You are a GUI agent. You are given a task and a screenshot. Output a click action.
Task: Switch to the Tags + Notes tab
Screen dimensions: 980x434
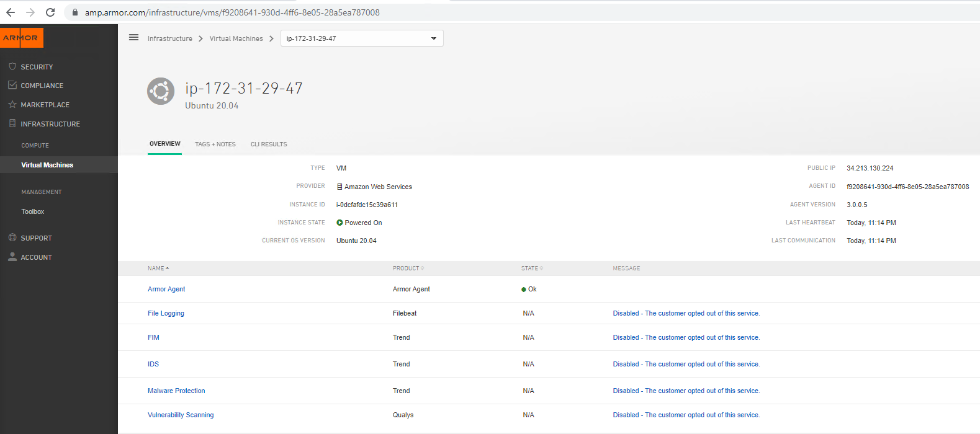(x=215, y=144)
